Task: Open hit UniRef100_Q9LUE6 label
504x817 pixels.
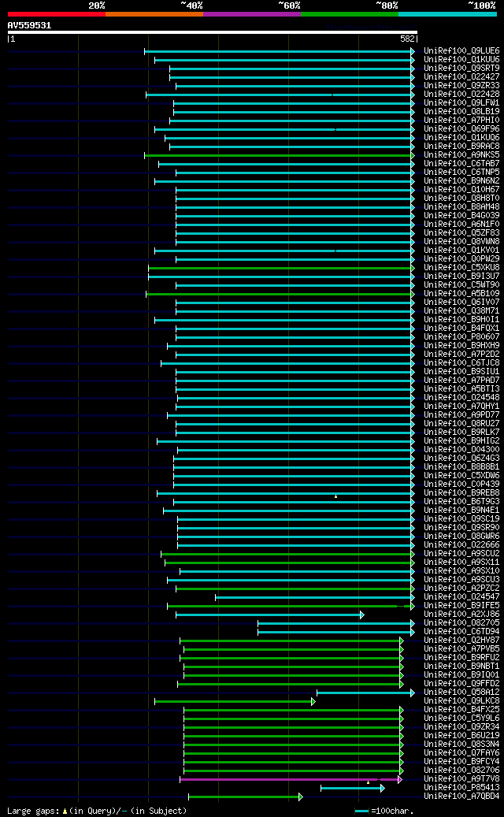Action: click(461, 51)
